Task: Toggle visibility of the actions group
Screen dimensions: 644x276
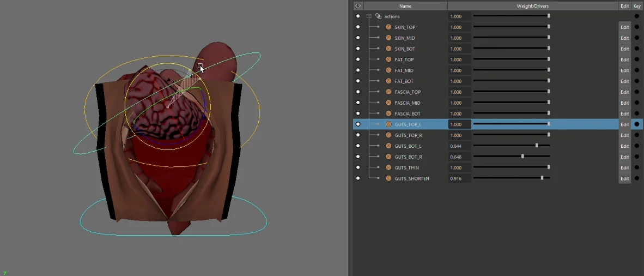Action: tap(358, 16)
